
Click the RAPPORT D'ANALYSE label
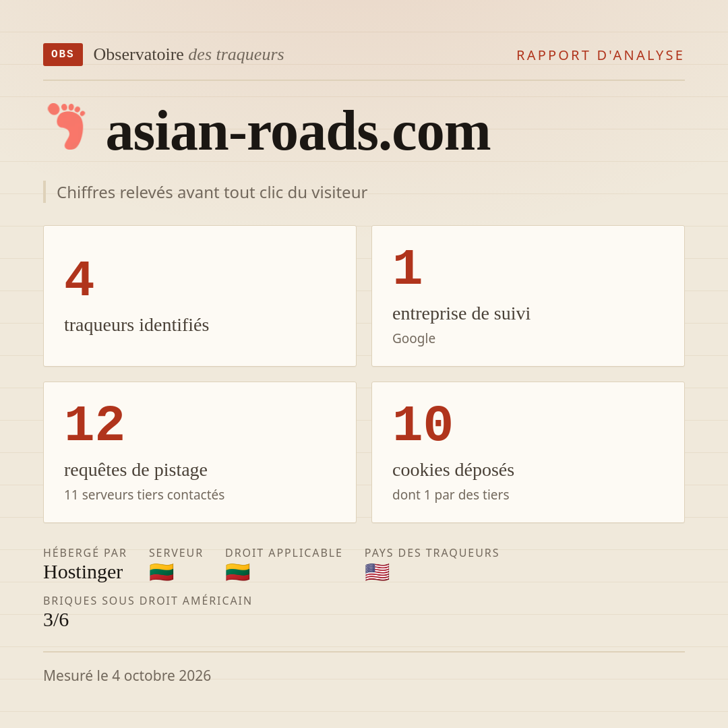click(x=601, y=55)
